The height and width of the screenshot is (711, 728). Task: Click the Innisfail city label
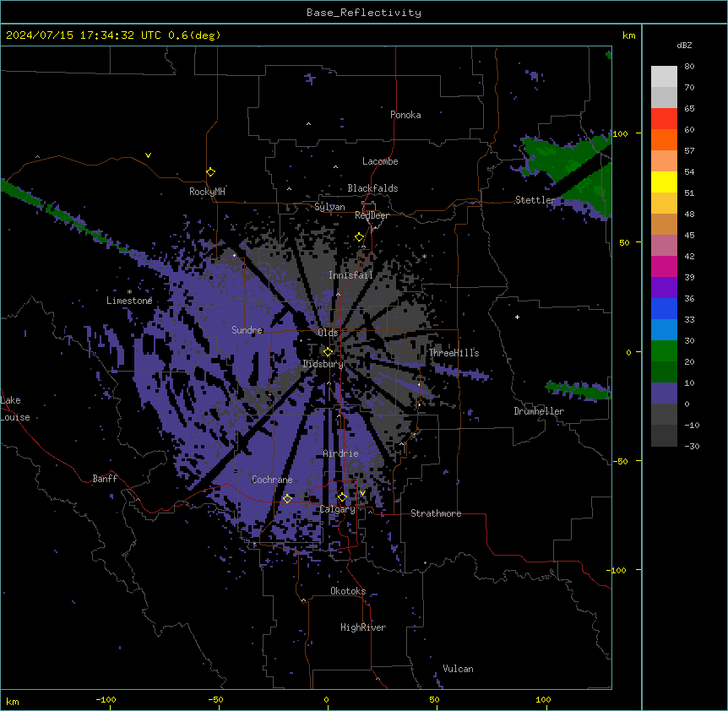pyautogui.click(x=350, y=275)
